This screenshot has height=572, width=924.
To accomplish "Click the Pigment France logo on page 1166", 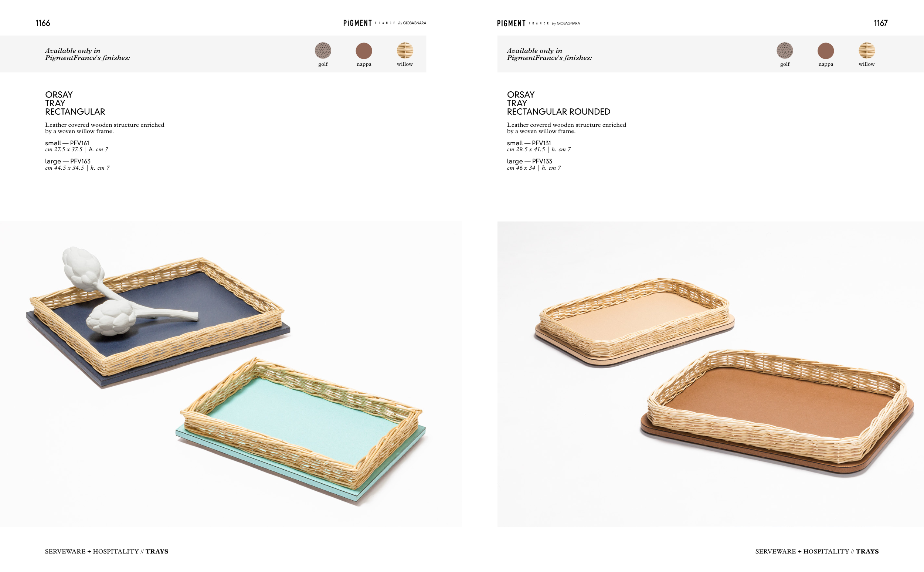I will [x=384, y=23].
